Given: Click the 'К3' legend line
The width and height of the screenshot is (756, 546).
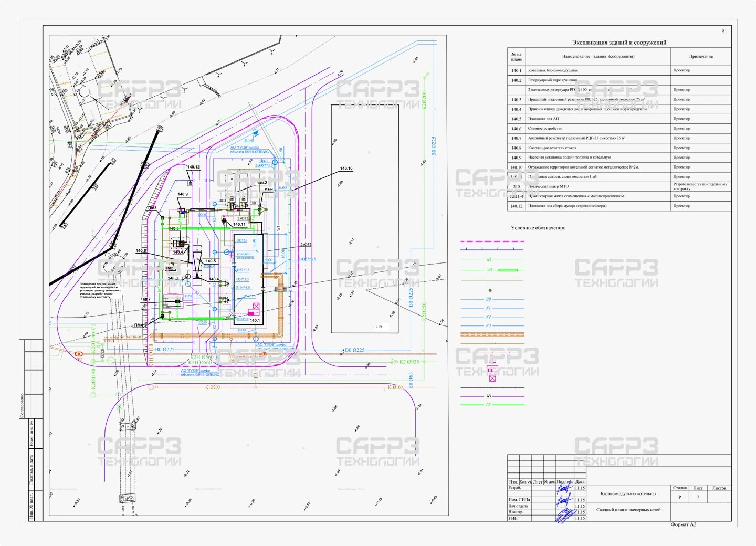Looking at the screenshot, I should [492, 326].
